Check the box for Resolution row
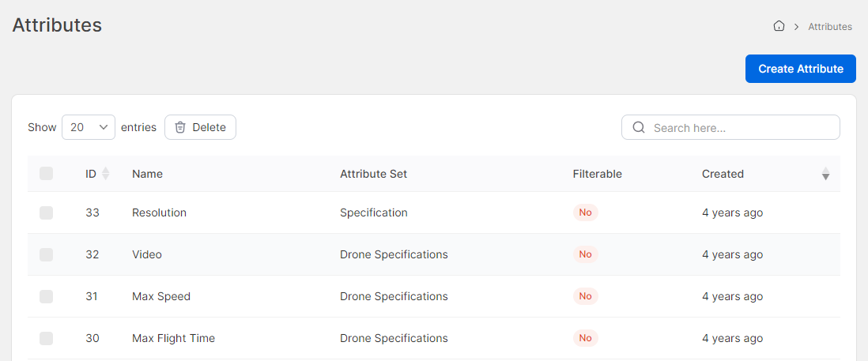Screen dimensions: 868x361 (47, 212)
